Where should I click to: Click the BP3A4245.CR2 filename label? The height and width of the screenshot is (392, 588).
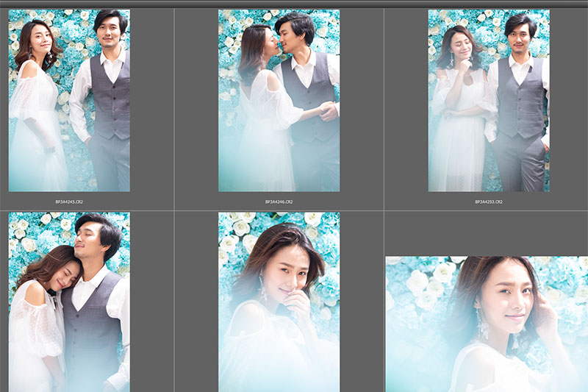pyautogui.click(x=69, y=202)
